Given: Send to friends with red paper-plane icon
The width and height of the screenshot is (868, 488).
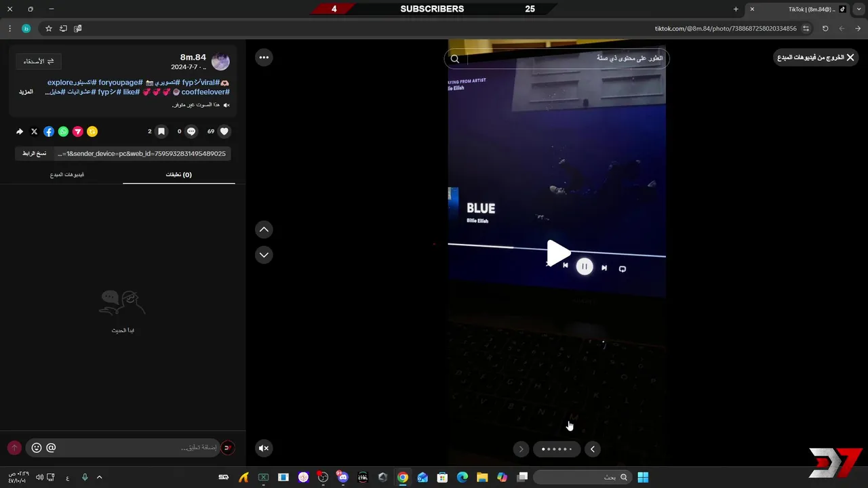Looking at the screenshot, I should point(77,131).
